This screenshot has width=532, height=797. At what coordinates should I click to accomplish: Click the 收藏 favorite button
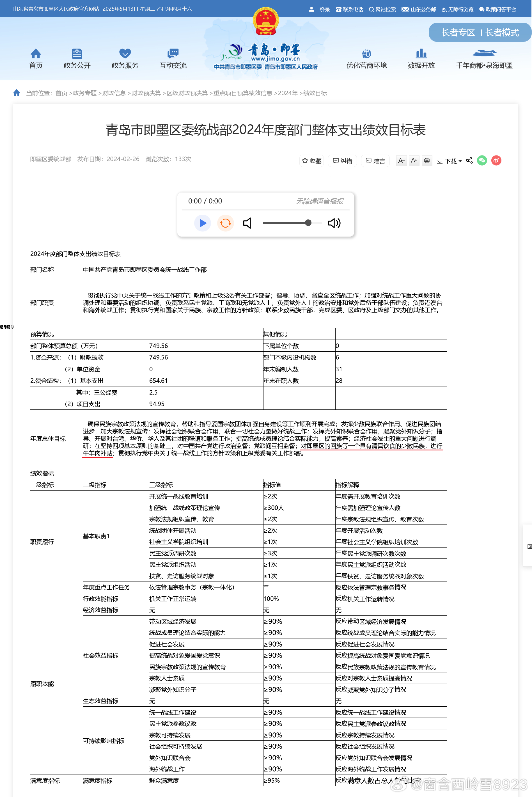(x=311, y=161)
